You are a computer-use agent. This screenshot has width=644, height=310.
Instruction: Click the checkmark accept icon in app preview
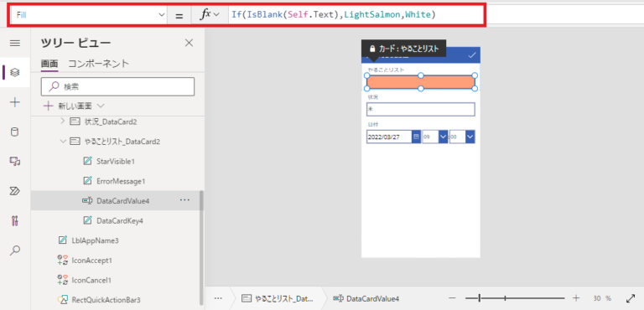pyautogui.click(x=472, y=55)
